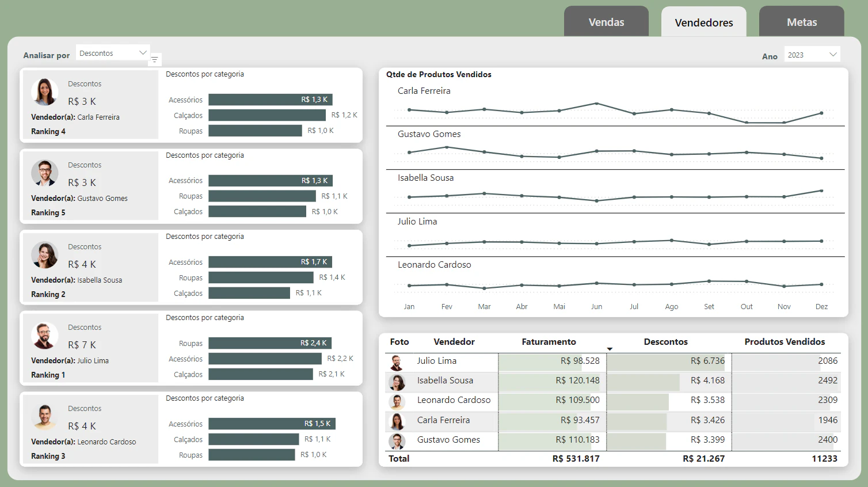Sort by the Descontos column header in table
Viewport: 868px width, 487px height.
click(665, 342)
